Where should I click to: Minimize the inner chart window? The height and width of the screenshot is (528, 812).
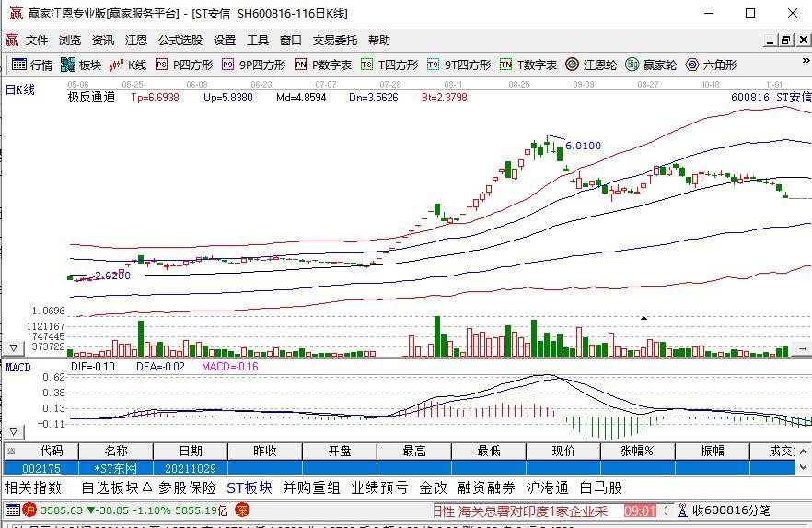click(771, 40)
